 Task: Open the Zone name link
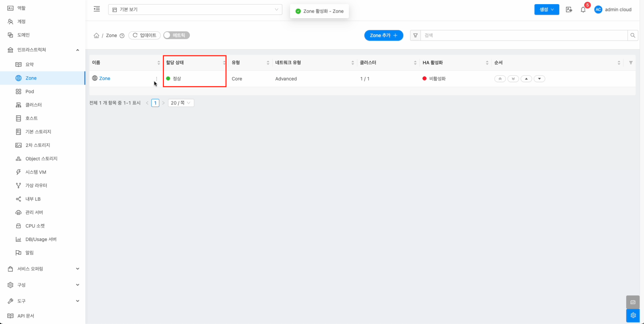105,78
